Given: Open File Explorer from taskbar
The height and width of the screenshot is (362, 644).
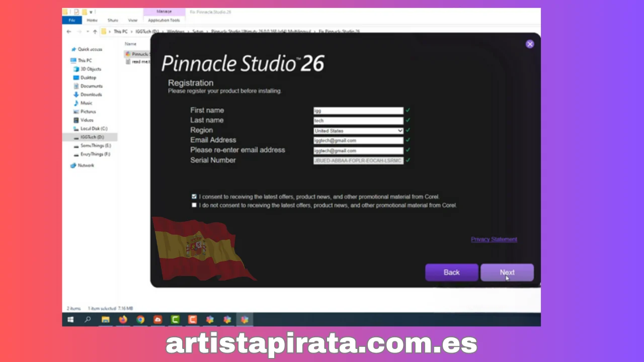Looking at the screenshot, I should pyautogui.click(x=105, y=319).
